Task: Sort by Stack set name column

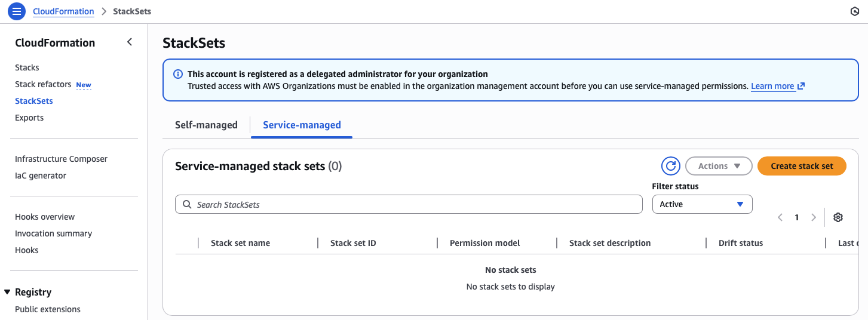Action: click(x=240, y=243)
